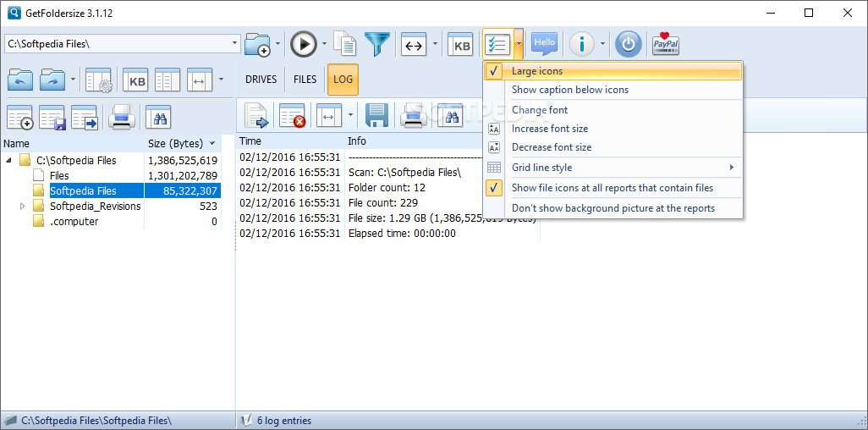The width and height of the screenshot is (868, 430).
Task: Click the new folder scan icon
Action: pyautogui.click(x=257, y=44)
